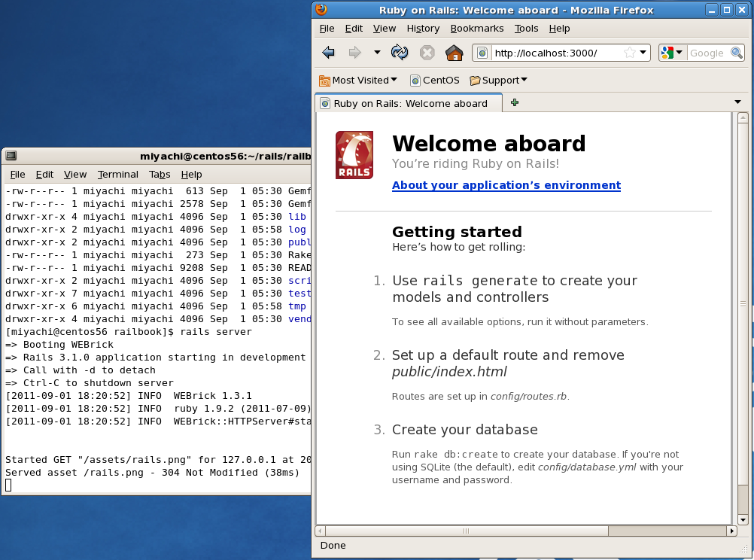Image resolution: width=754 pixels, height=560 pixels.
Task: Go back with Firefox back arrow
Action: [328, 53]
